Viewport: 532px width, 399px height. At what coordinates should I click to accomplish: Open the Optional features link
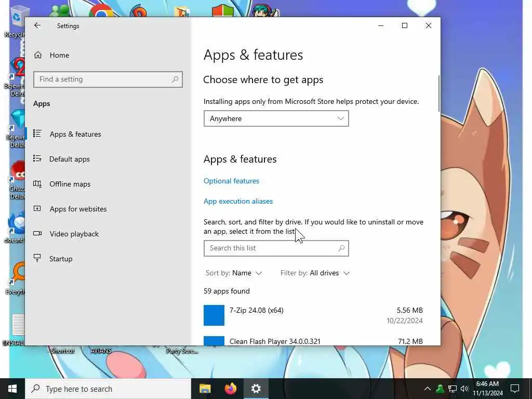pos(231,181)
